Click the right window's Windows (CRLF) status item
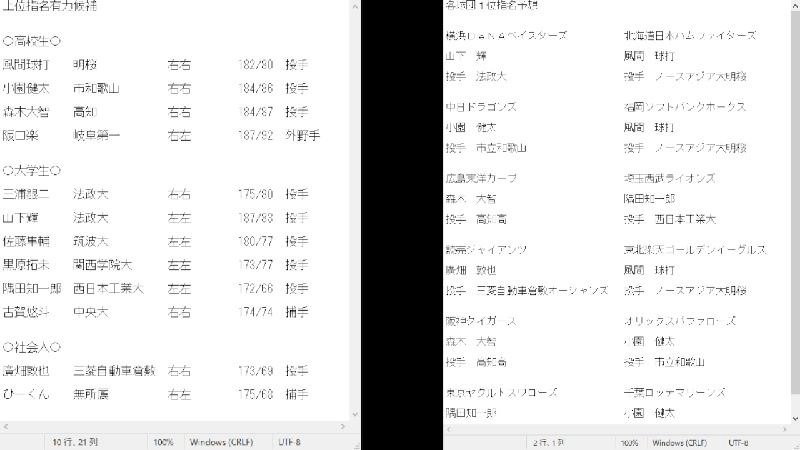Viewport: 800px width, 450px height. [679, 443]
